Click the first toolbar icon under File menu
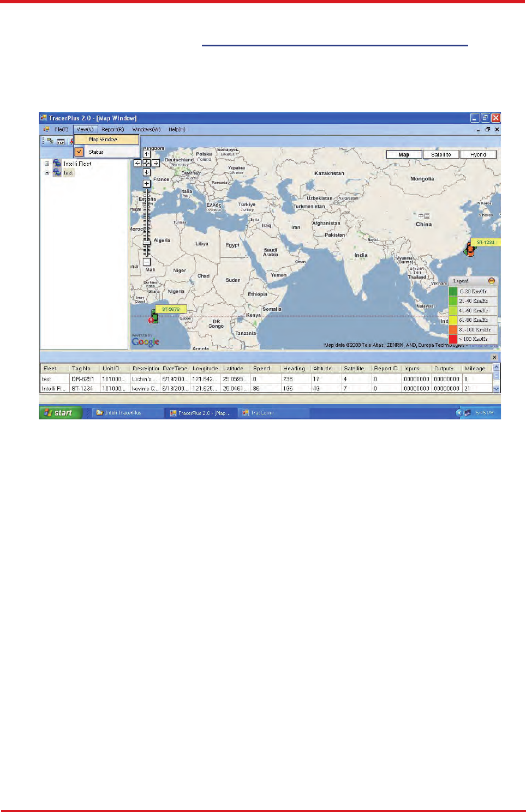526x812 pixels. tap(50, 141)
